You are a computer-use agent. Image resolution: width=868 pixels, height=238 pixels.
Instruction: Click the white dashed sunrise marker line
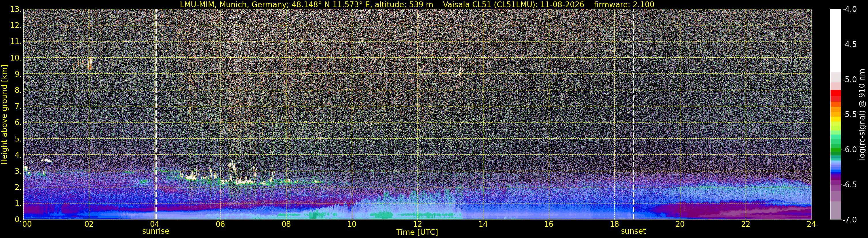click(x=156, y=114)
